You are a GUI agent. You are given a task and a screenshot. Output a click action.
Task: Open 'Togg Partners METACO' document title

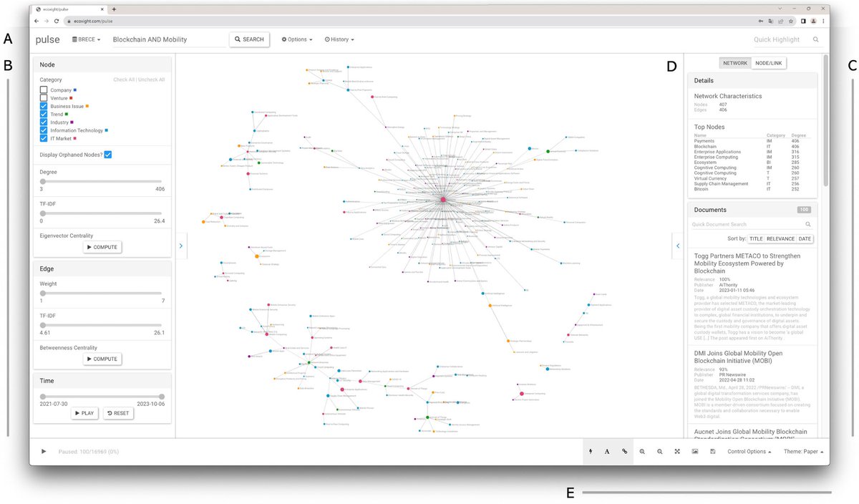(x=747, y=263)
